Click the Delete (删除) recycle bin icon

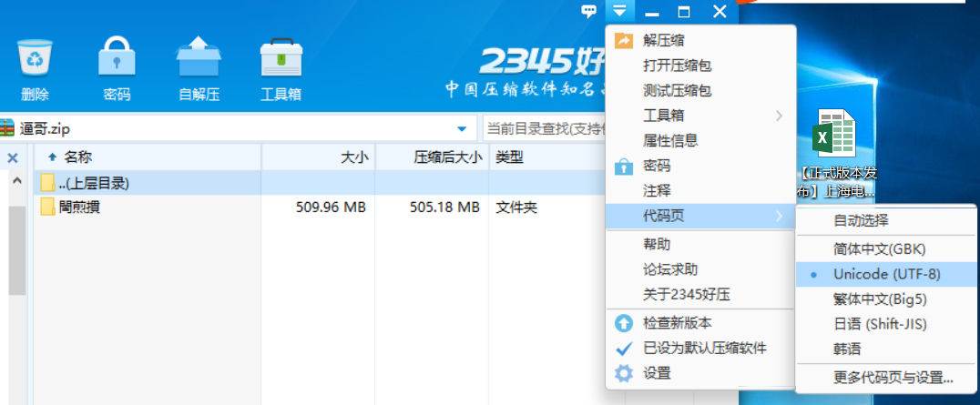35,56
